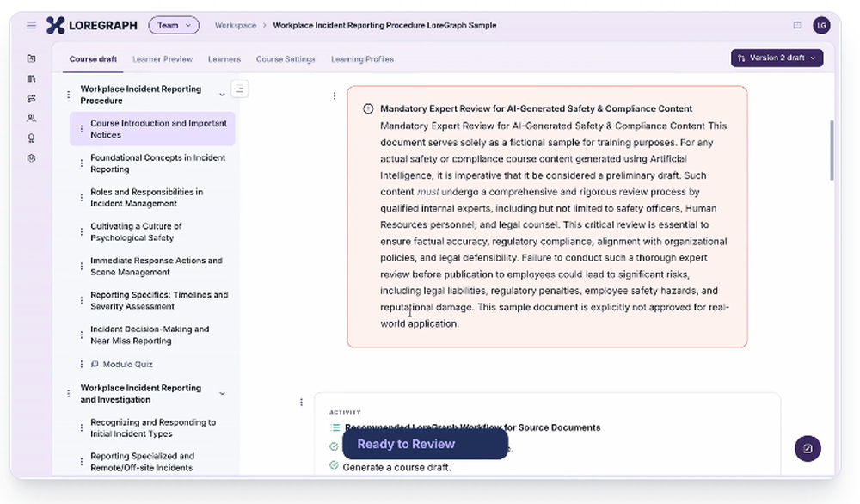Screen dimensions: 860x504
Task: Open the Learning Profiles tab
Action: point(362,59)
